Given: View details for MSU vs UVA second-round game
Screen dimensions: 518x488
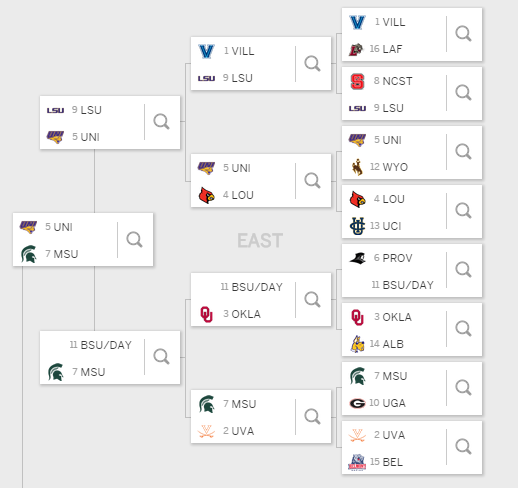Looking at the screenshot, I should pyautogui.click(x=312, y=417).
